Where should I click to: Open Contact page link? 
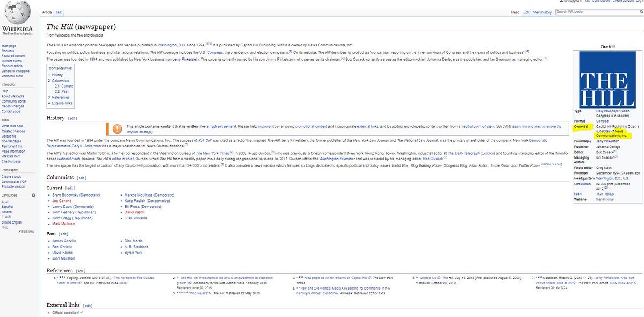[11, 111]
